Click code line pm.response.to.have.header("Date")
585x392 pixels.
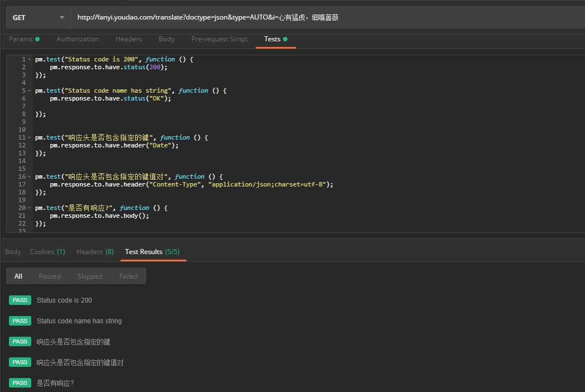(114, 146)
